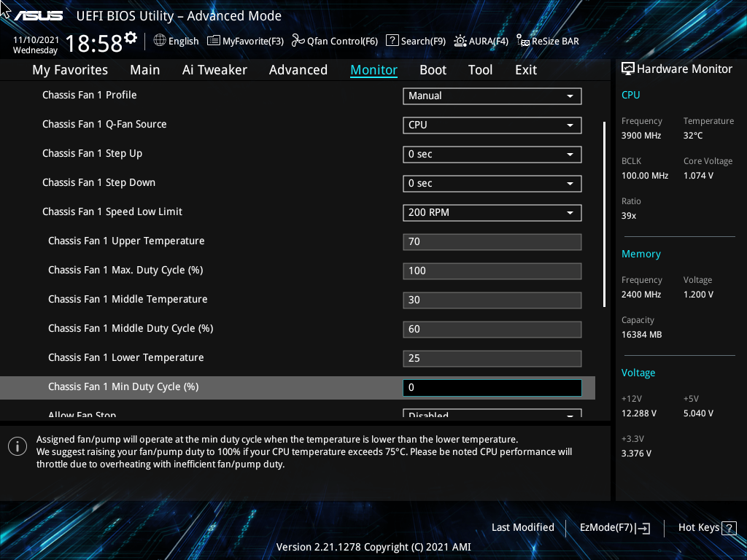Click the +5V 5.040 V reading
Viewport: 747px width, 560px height.
pos(698,413)
